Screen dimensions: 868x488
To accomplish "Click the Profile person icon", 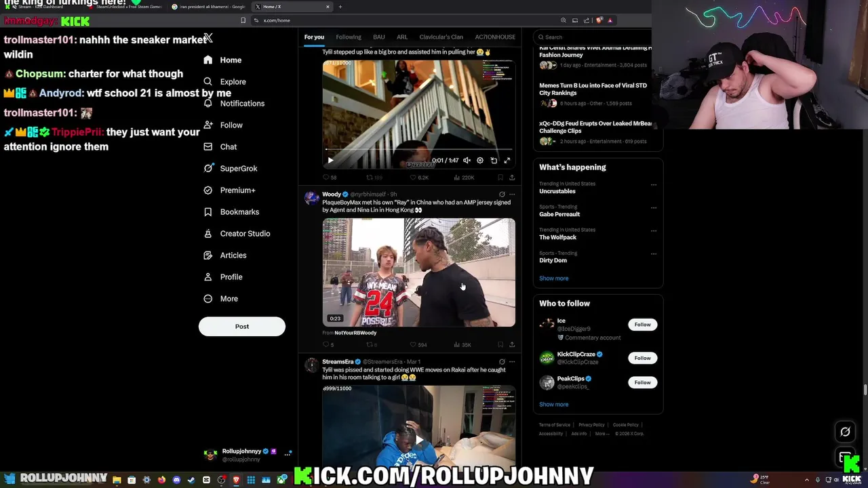I will [208, 277].
